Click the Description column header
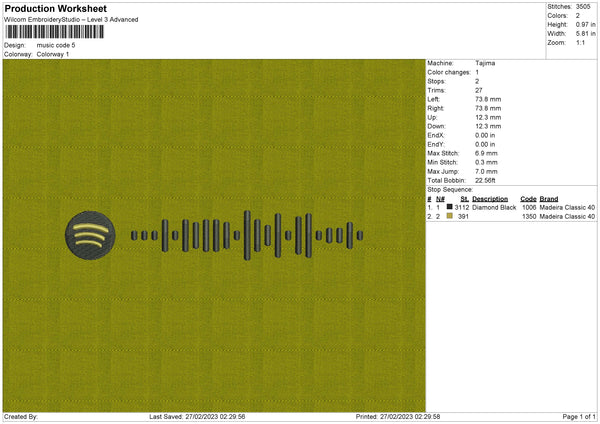This screenshot has width=600, height=424. point(490,199)
